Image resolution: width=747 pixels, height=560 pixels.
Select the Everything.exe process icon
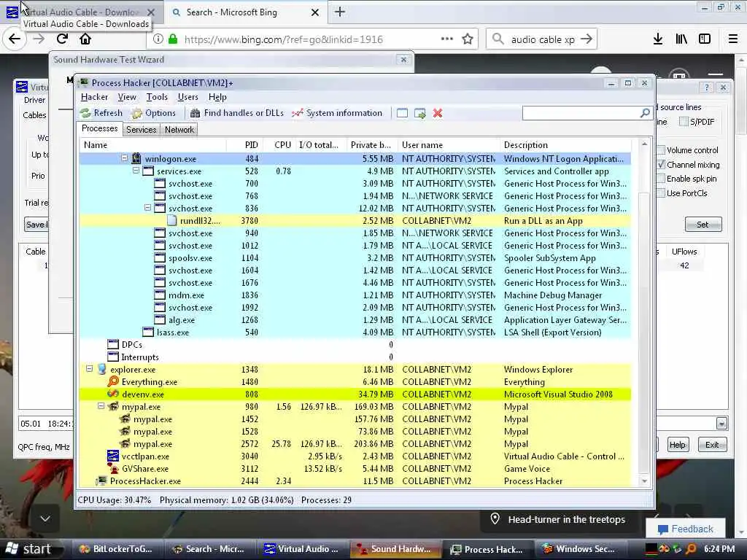[x=113, y=381]
